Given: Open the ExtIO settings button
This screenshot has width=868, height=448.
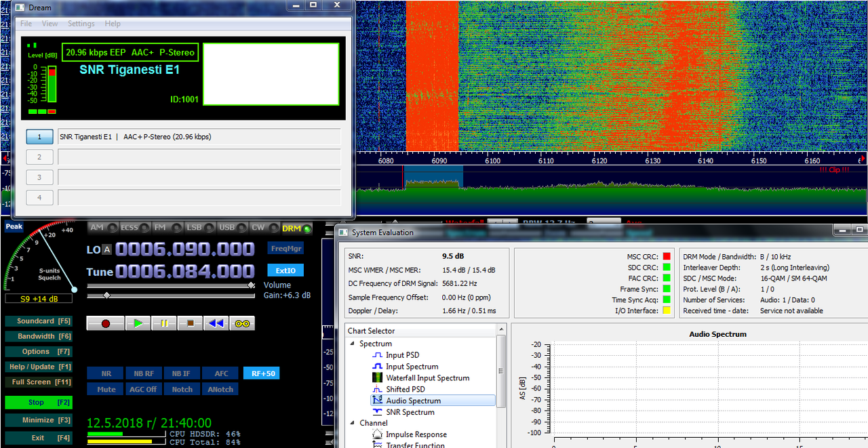Looking at the screenshot, I should (x=285, y=270).
